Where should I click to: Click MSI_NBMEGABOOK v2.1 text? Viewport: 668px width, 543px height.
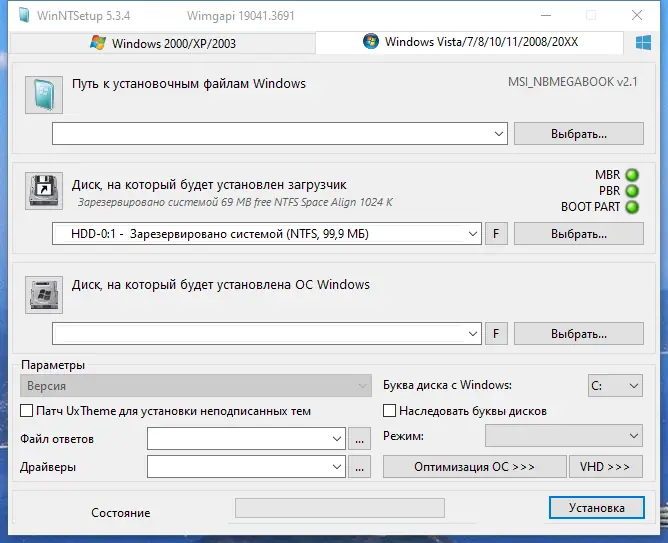573,82
